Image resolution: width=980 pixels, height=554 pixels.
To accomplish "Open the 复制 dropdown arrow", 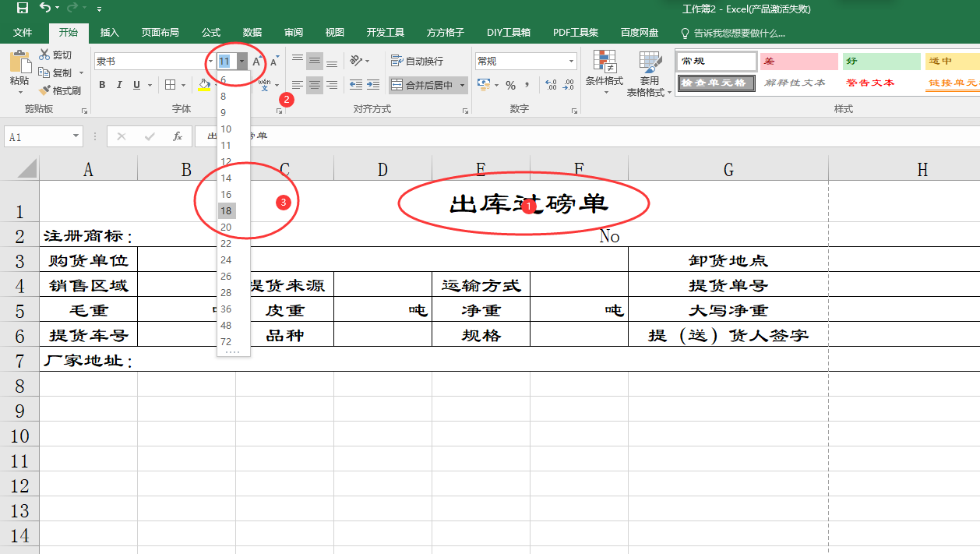I will (x=81, y=73).
